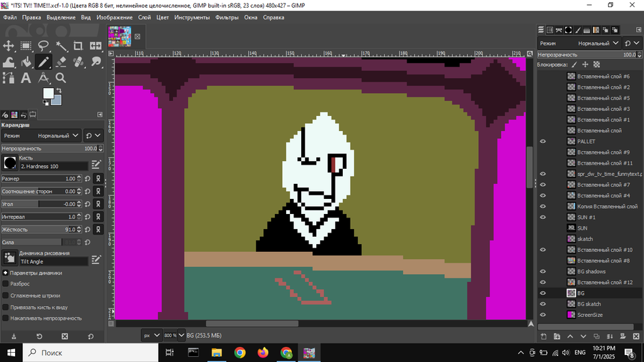Open the Файл menu
The height and width of the screenshot is (362, 644).
point(10,17)
